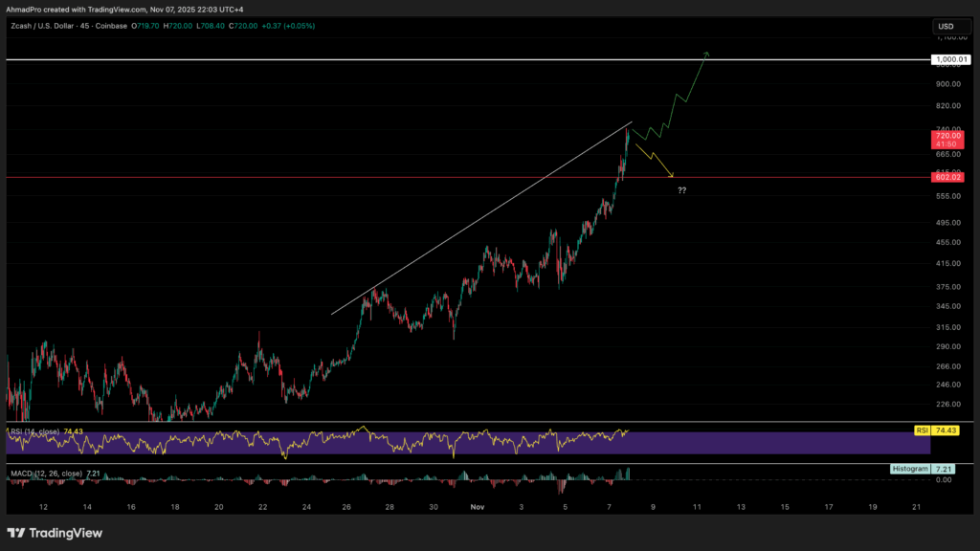Open RSI (14, close) indicator legend
The image size is (980, 551).
point(40,432)
